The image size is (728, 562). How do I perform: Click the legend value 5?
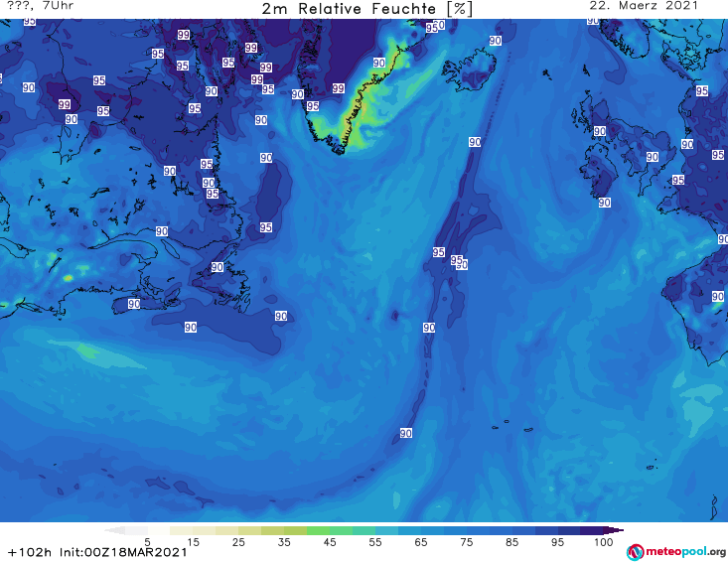147,542
